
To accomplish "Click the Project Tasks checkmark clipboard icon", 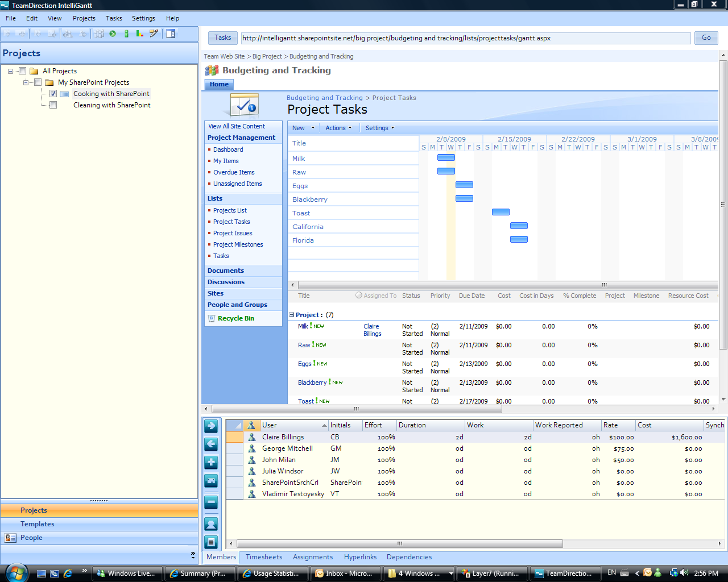I will tap(245, 105).
